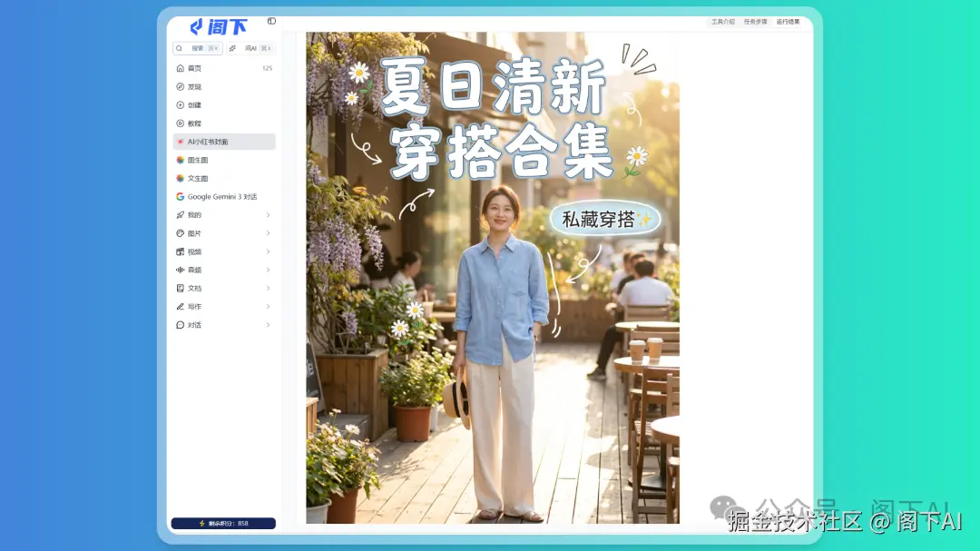Expand the 视频 video category
The height and width of the screenshot is (551, 980).
(268, 251)
